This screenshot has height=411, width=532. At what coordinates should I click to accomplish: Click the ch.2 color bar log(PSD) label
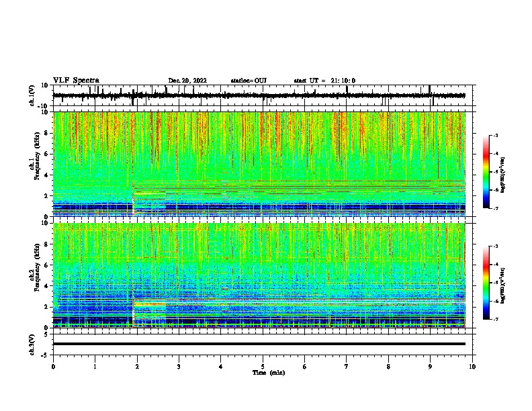[503, 285]
